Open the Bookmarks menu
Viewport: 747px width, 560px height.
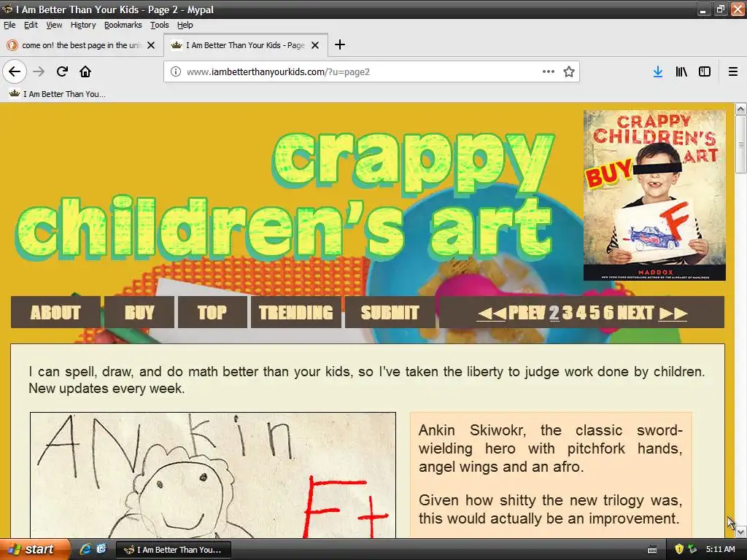pyautogui.click(x=123, y=25)
